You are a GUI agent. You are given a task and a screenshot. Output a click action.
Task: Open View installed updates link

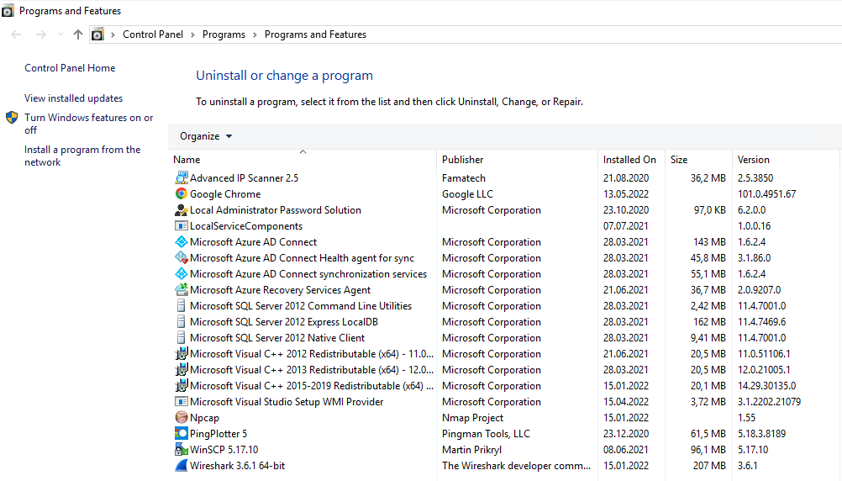(74, 98)
